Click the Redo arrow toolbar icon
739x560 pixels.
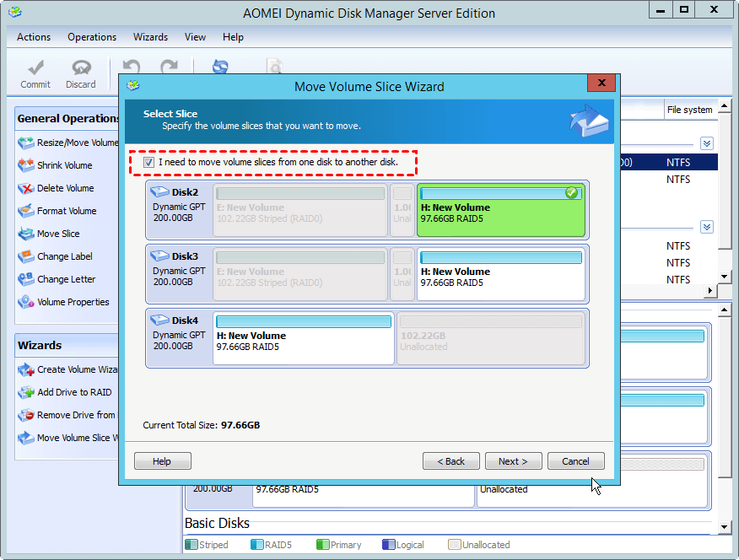click(169, 67)
